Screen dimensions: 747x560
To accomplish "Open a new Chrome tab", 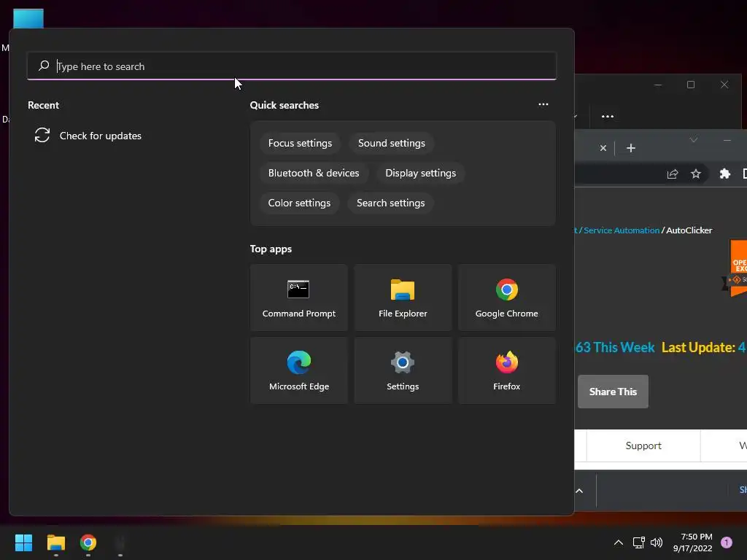I will pyautogui.click(x=631, y=148).
